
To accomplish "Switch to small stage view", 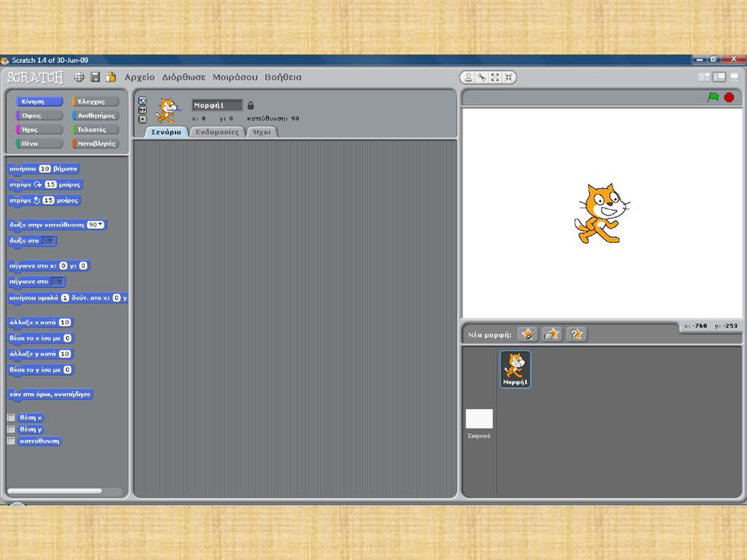I will tap(703, 77).
